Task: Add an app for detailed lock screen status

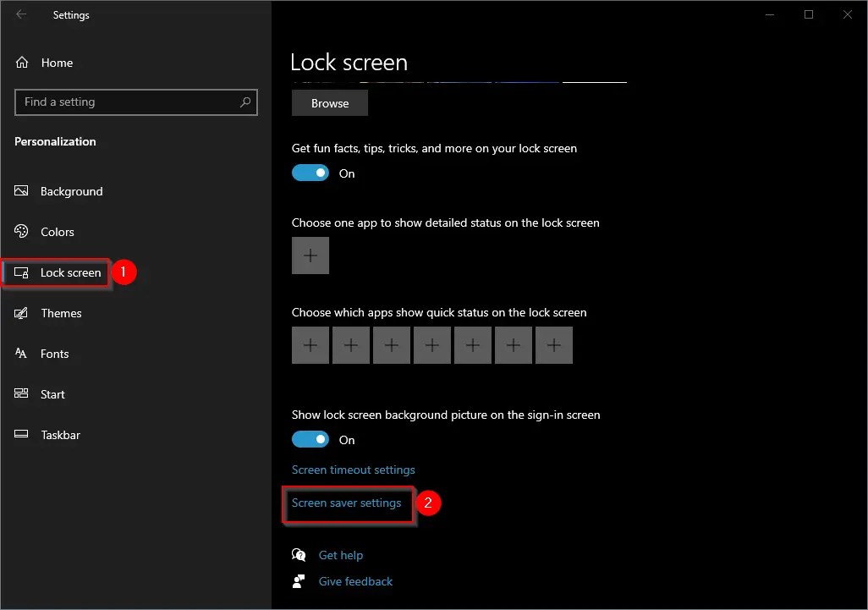Action: coord(310,255)
